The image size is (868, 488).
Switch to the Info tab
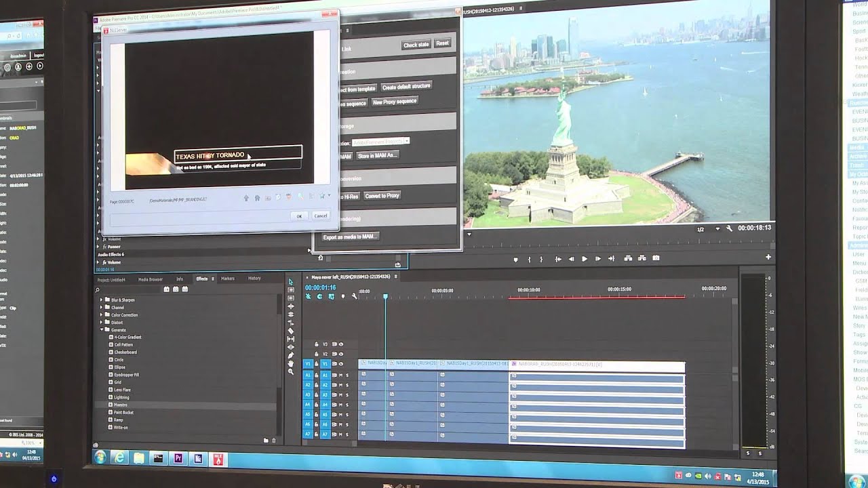[x=180, y=279]
